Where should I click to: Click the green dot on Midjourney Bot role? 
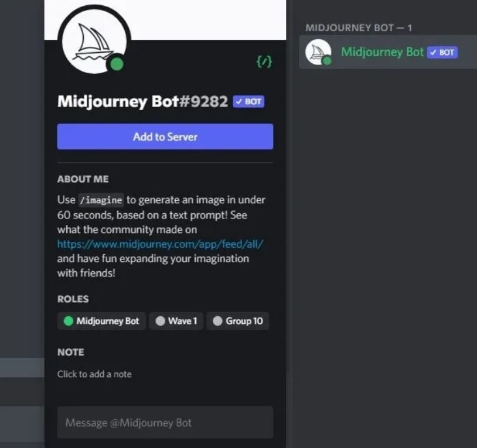tap(69, 321)
